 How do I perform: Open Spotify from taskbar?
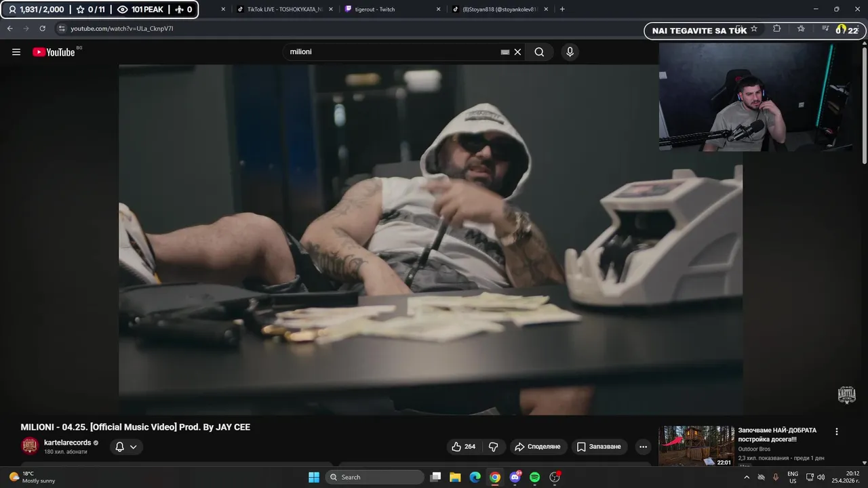[x=534, y=477]
